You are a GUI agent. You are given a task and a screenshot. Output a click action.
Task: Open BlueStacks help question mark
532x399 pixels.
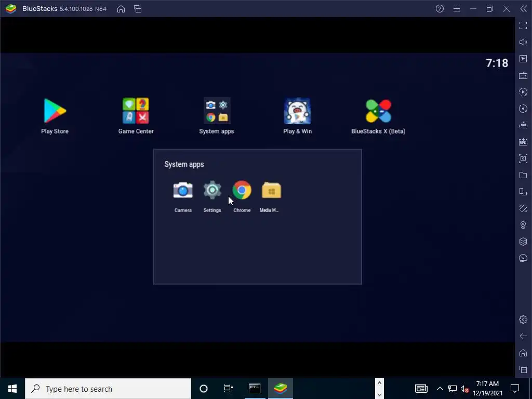pos(440,9)
